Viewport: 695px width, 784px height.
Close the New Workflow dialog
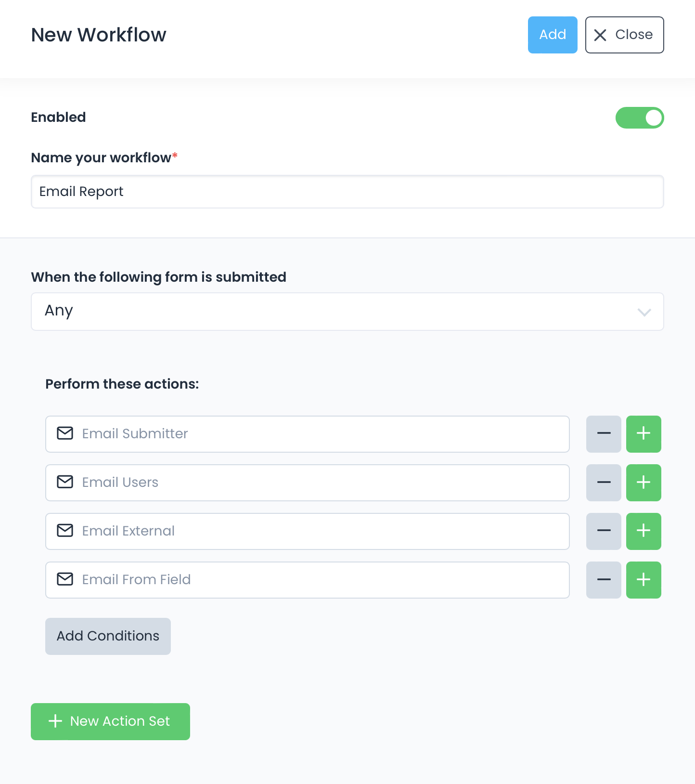coord(624,35)
